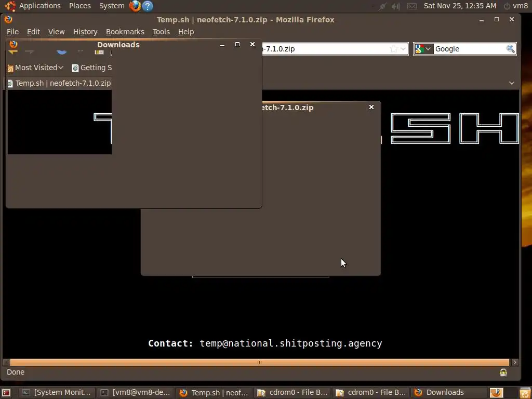Expand the URL bar history dropdown arrow
The height and width of the screenshot is (399, 532).
[403, 49]
